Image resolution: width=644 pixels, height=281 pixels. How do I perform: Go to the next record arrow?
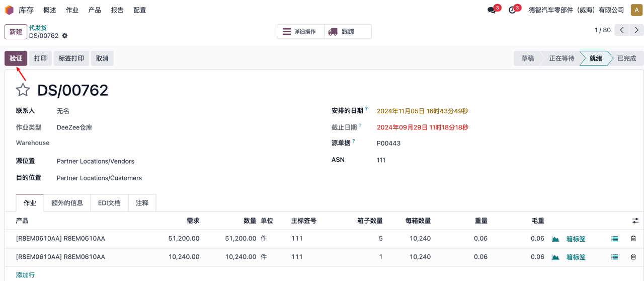coord(636,30)
